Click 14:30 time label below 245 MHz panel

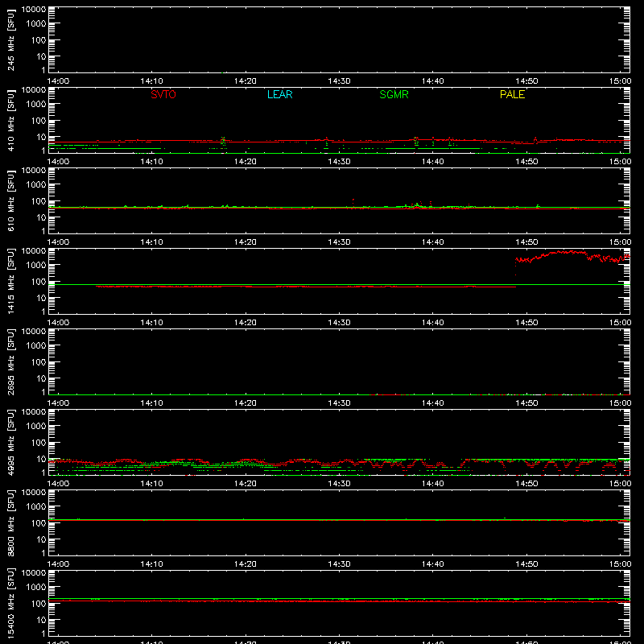coord(339,81)
